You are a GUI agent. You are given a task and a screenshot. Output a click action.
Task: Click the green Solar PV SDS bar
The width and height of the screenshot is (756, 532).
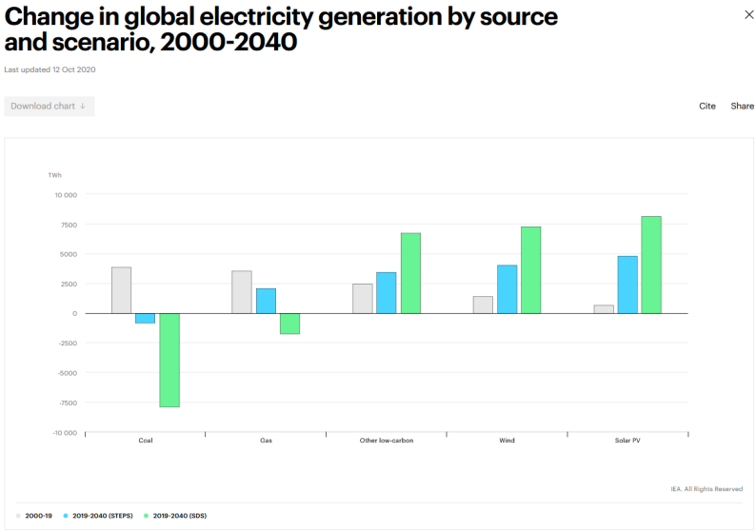pyautogui.click(x=651, y=265)
